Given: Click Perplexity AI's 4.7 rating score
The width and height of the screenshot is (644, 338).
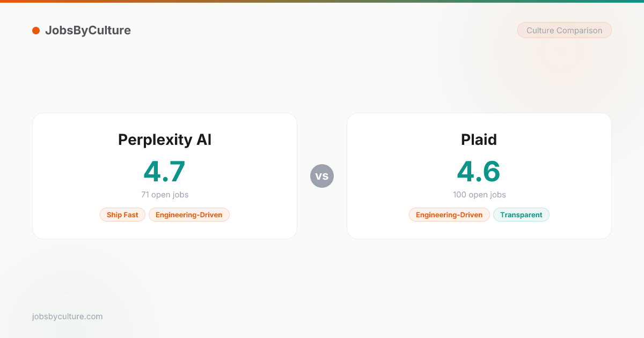Looking at the screenshot, I should (x=165, y=172).
